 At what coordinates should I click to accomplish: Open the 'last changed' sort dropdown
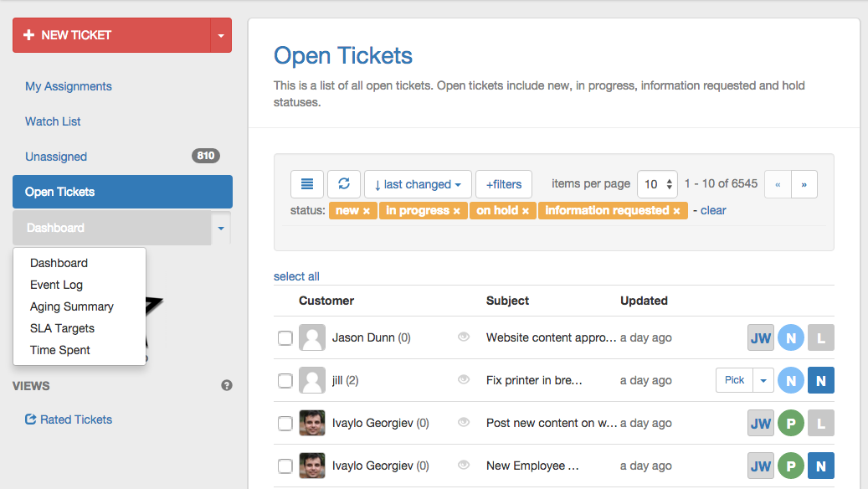418,184
